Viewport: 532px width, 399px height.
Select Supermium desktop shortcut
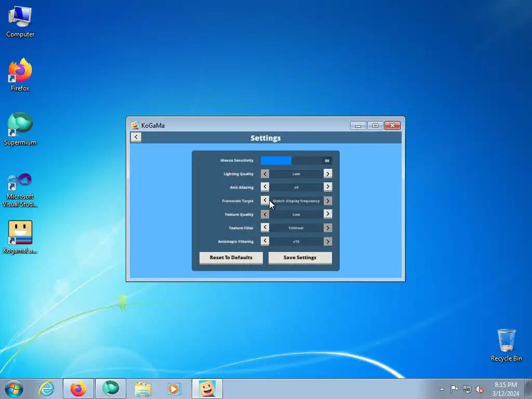click(x=20, y=129)
